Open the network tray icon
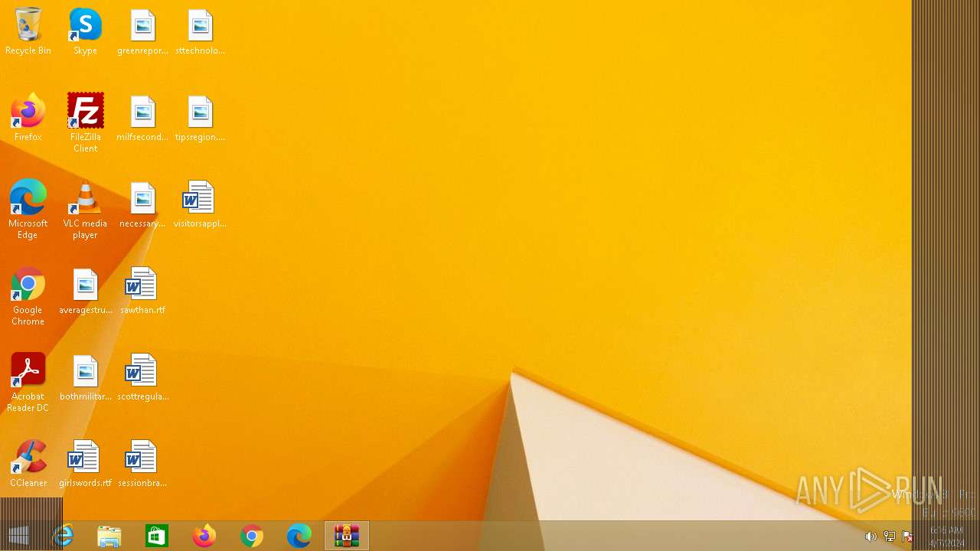The height and width of the screenshot is (551, 980). click(889, 536)
